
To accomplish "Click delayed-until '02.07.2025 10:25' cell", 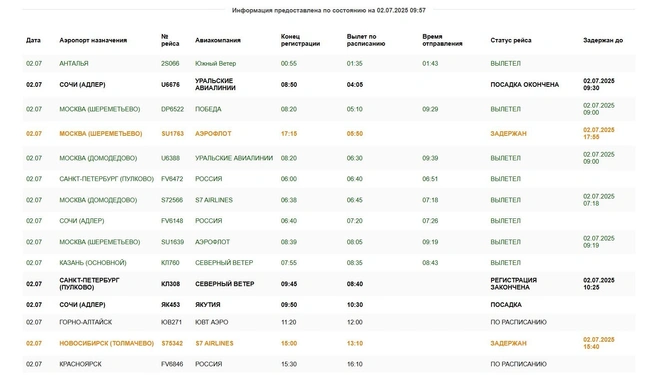I will coord(599,284).
